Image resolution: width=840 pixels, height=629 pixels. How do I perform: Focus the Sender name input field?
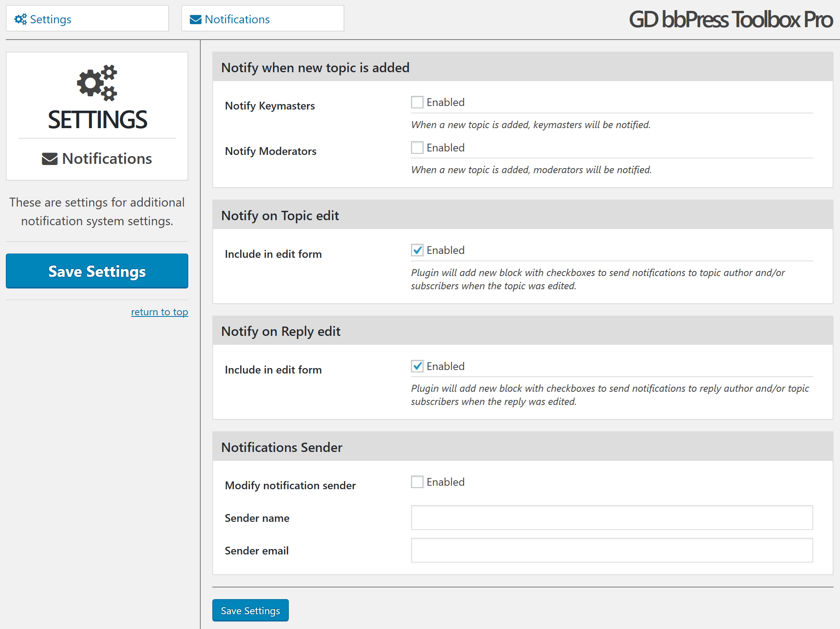click(612, 518)
